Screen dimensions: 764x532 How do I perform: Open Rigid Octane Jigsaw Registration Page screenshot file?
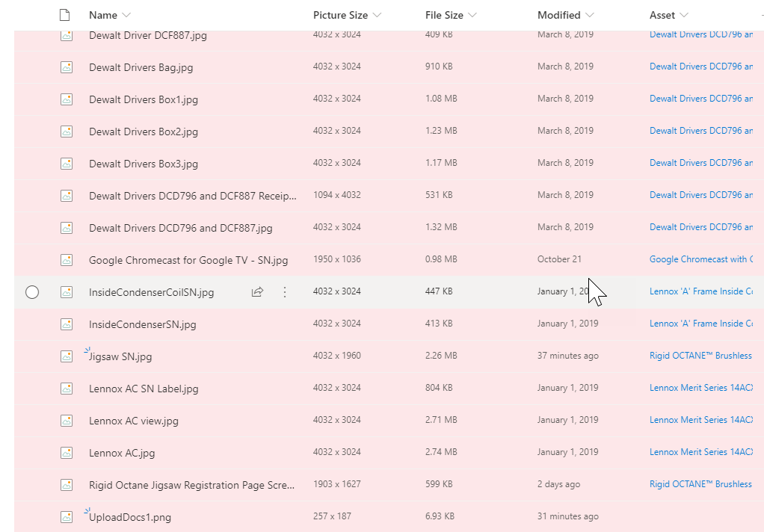(191, 485)
